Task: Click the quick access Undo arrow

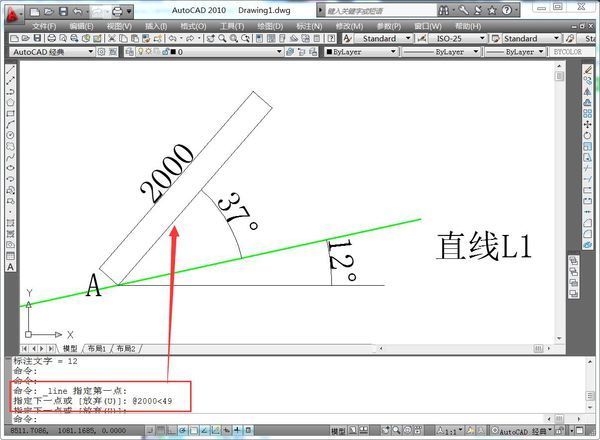Action: (x=78, y=11)
